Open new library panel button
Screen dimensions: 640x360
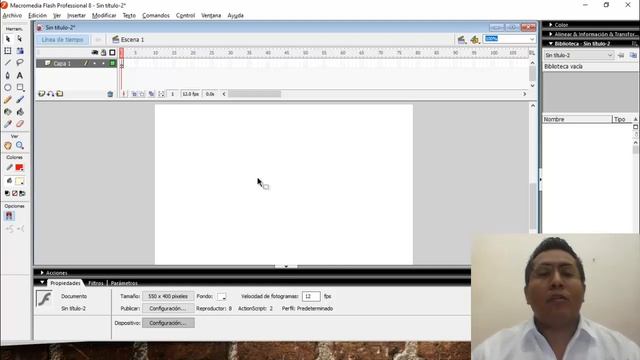(x=633, y=55)
